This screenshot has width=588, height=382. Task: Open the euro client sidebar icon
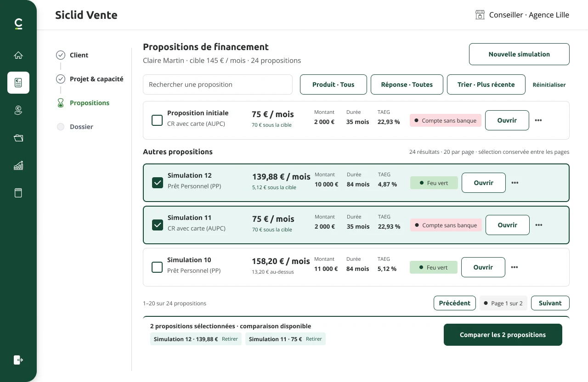(x=18, y=110)
